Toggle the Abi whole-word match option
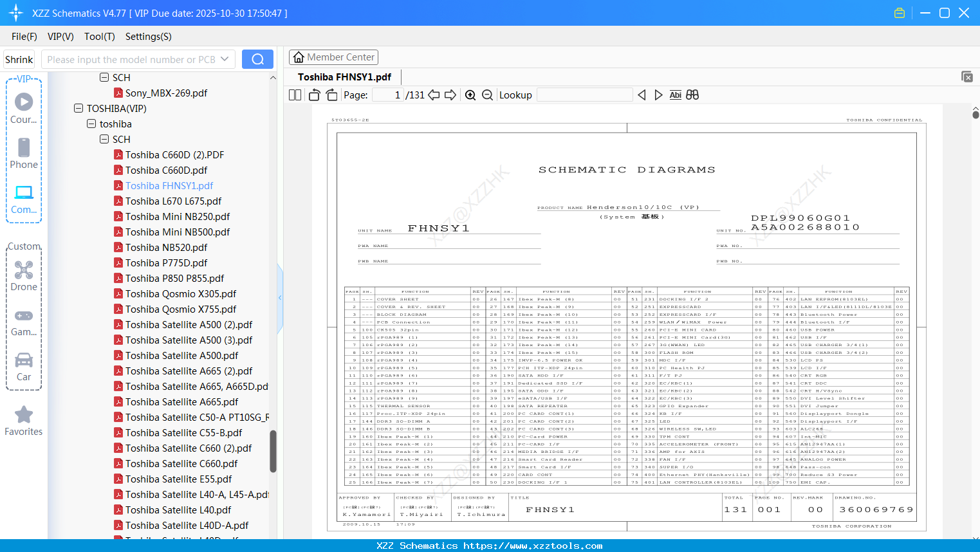 pos(675,95)
